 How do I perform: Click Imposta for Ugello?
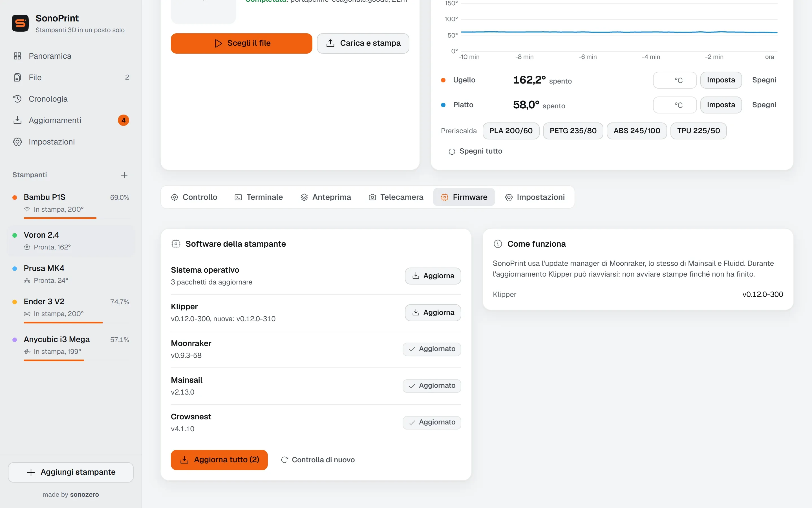721,80
